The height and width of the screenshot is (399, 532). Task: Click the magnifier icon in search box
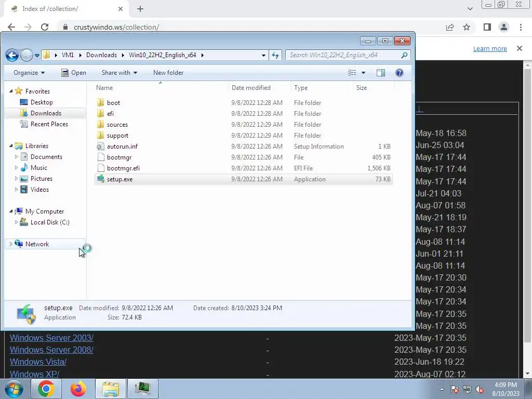404,55
